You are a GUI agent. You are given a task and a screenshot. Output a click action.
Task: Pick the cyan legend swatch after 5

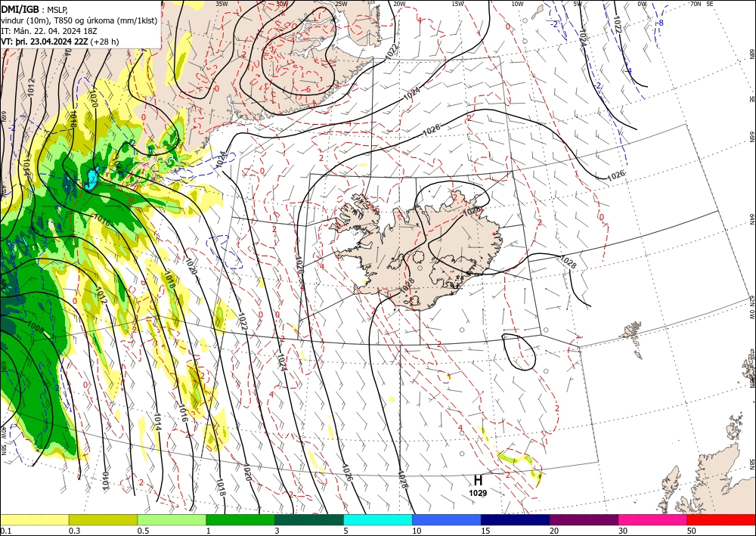378,519
